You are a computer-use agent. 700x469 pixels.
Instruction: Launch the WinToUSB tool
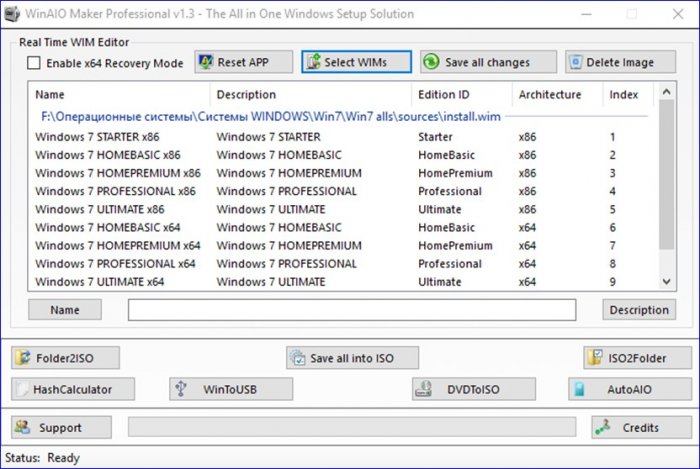point(231,389)
